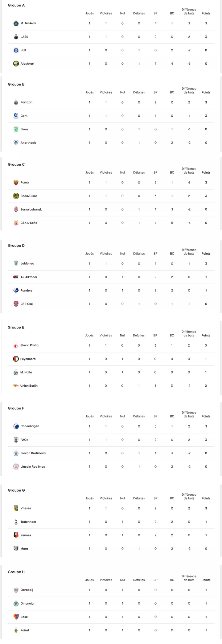Click the Groupe D heading
The image size is (222, 644).
16,246
